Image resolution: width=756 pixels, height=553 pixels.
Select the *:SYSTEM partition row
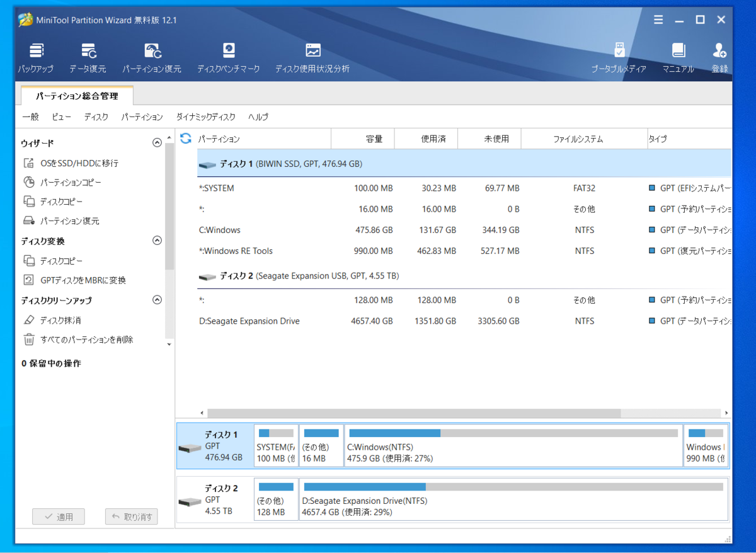click(x=464, y=188)
